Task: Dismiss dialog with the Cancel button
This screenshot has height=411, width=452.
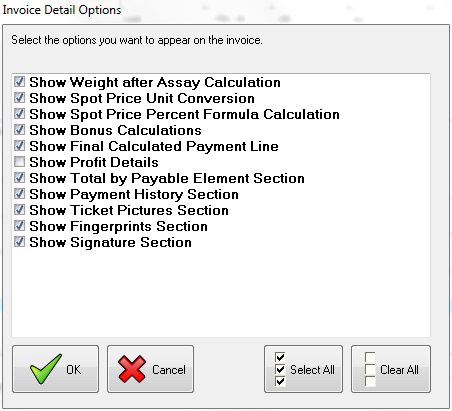Action: tap(150, 369)
